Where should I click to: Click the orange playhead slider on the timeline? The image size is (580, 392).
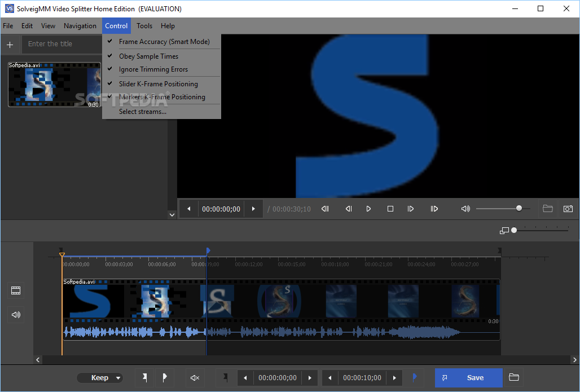coord(61,255)
